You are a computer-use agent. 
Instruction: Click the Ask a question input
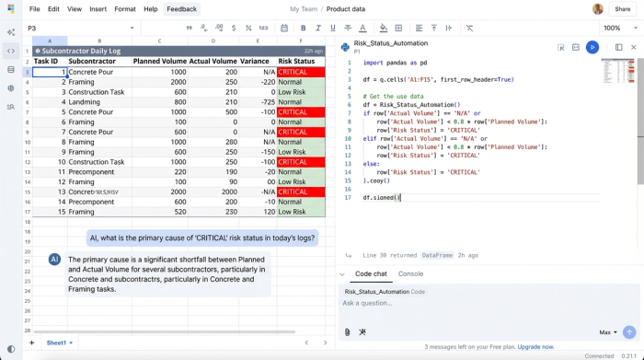(489, 303)
